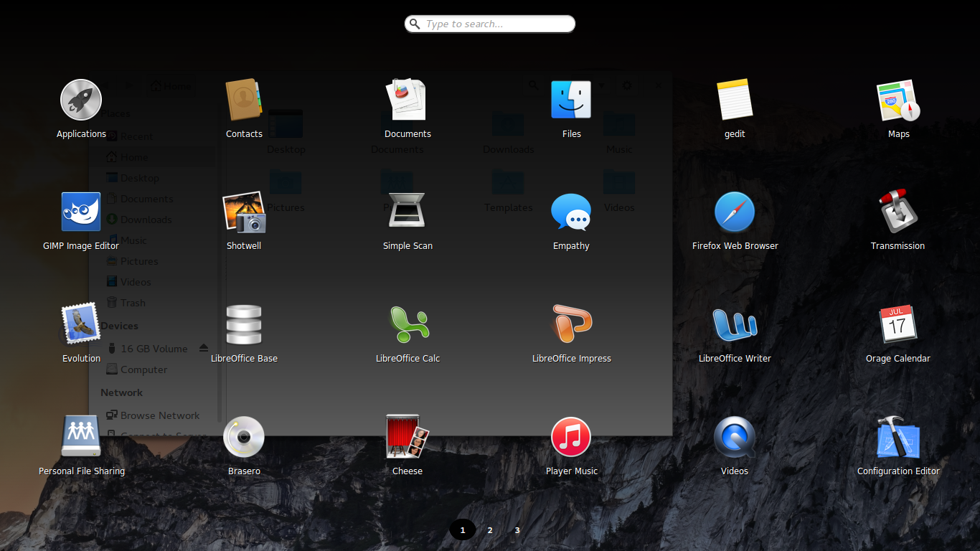This screenshot has height=551, width=980.
Task: Switch to launcher page 2
Action: [x=490, y=530]
